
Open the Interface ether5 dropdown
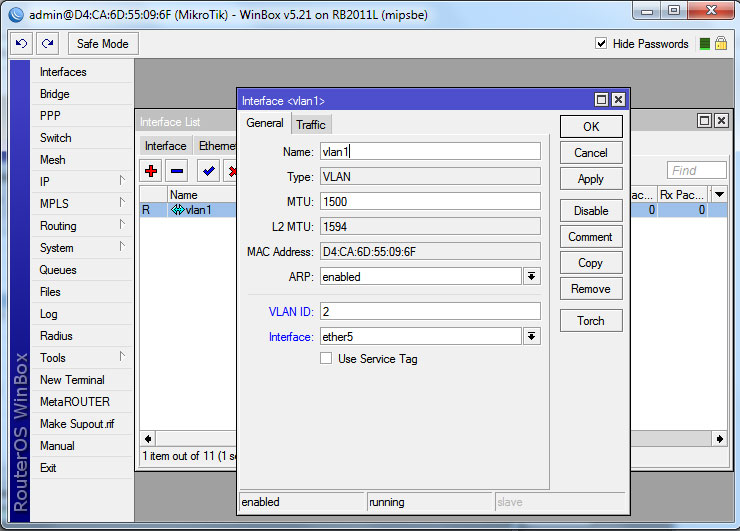(531, 337)
